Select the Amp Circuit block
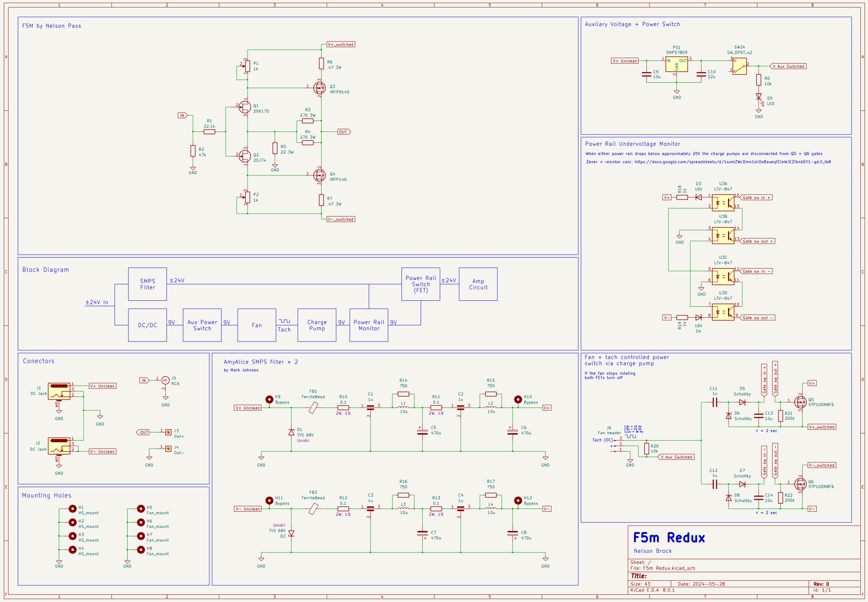Image resolution: width=868 pixels, height=602 pixels. tap(478, 284)
